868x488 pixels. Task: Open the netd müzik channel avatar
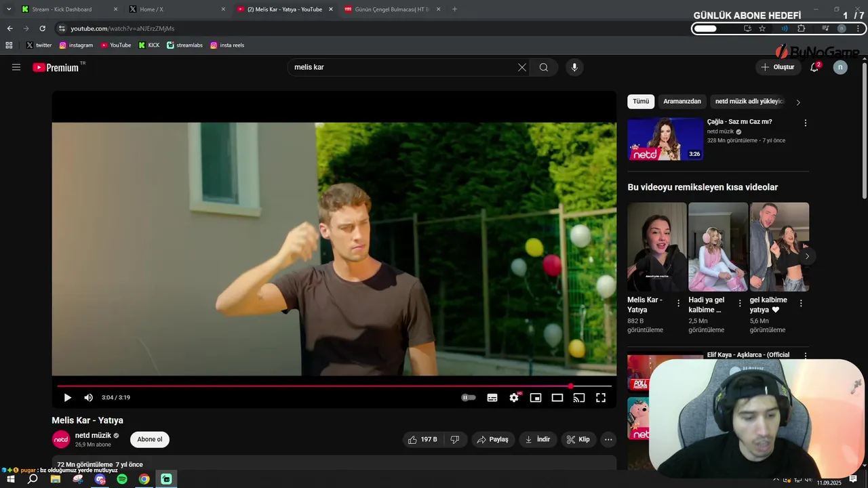click(61, 439)
